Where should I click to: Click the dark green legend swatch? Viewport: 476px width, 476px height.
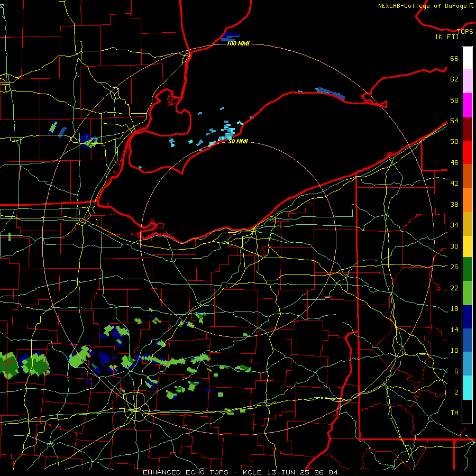tap(467, 269)
